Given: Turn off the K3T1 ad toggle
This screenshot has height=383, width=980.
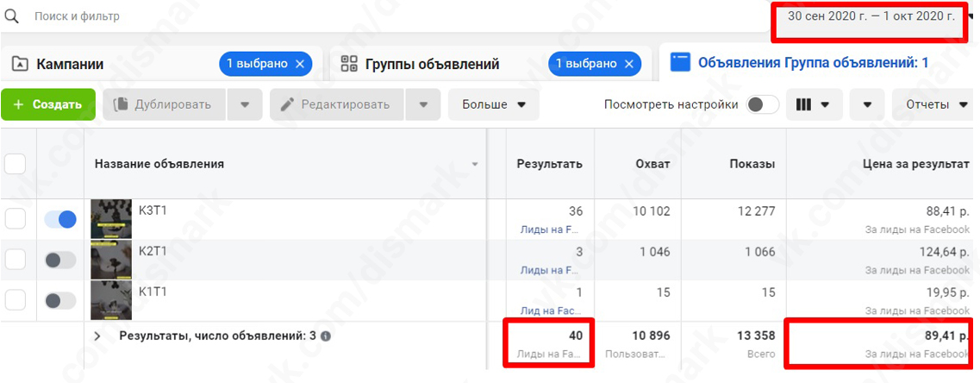Looking at the screenshot, I should click(x=60, y=220).
